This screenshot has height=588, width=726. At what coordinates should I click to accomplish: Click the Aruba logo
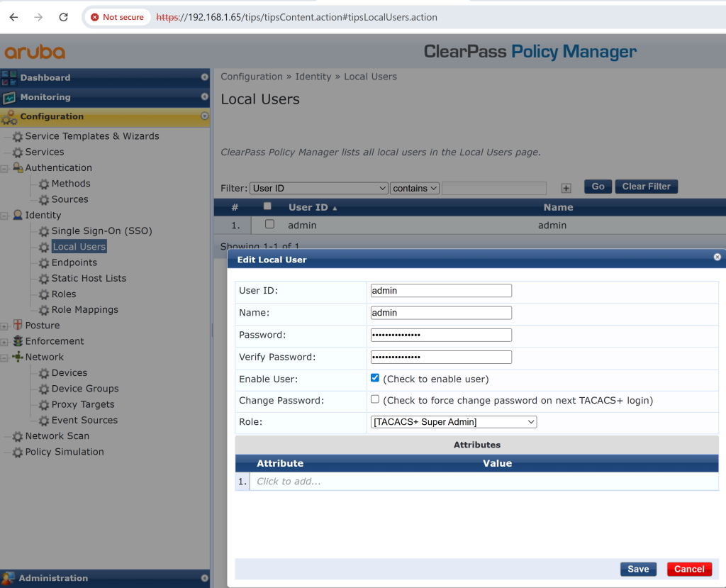pyautogui.click(x=35, y=52)
